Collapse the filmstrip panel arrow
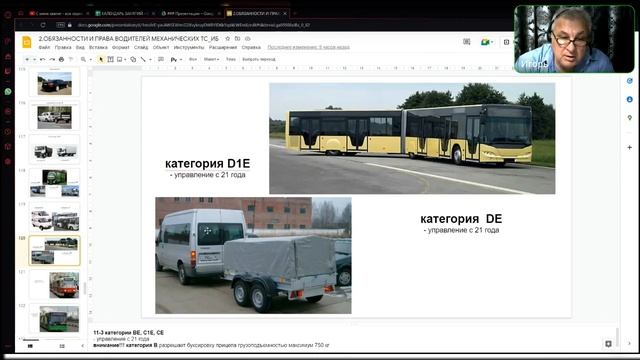The height and width of the screenshot is (360, 640). 82,346
